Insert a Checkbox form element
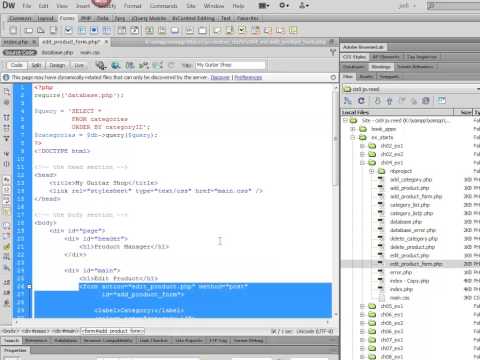 68,30
